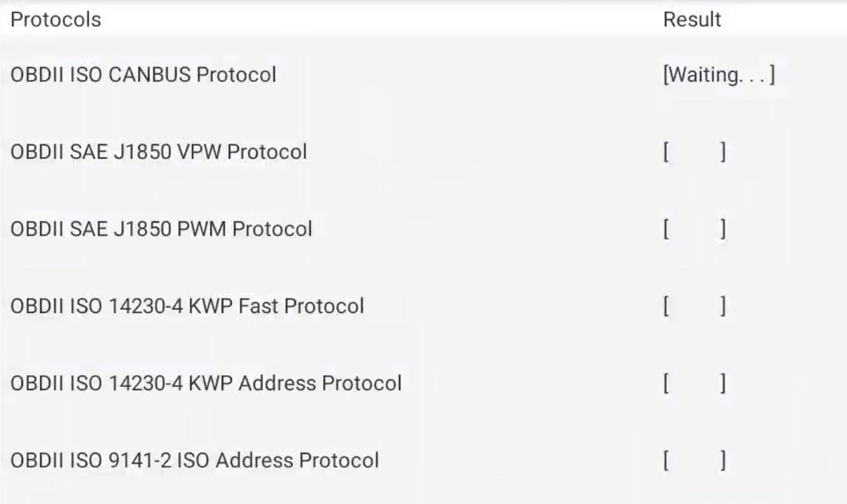Viewport: 847px width, 504px height.
Task: Select OBDII ISO 9141-2 ISO Address Protocol
Action: coord(195,461)
